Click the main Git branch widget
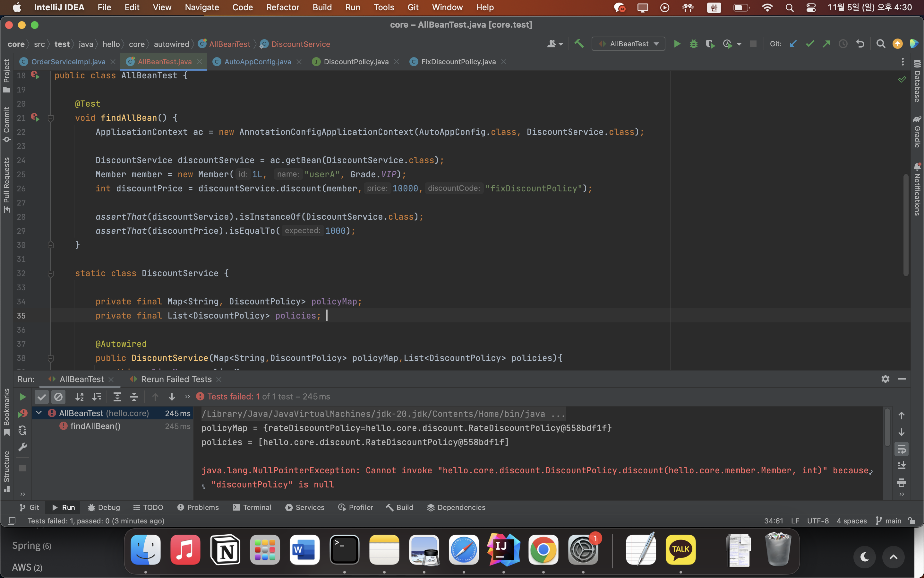This screenshot has height=578, width=924. point(888,521)
